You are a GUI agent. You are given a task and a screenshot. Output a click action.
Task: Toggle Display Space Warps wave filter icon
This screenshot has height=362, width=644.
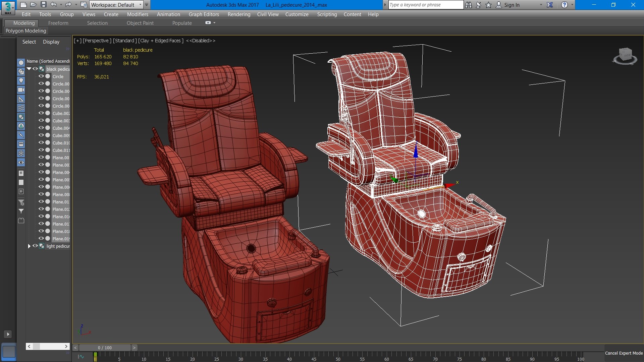[x=21, y=108]
